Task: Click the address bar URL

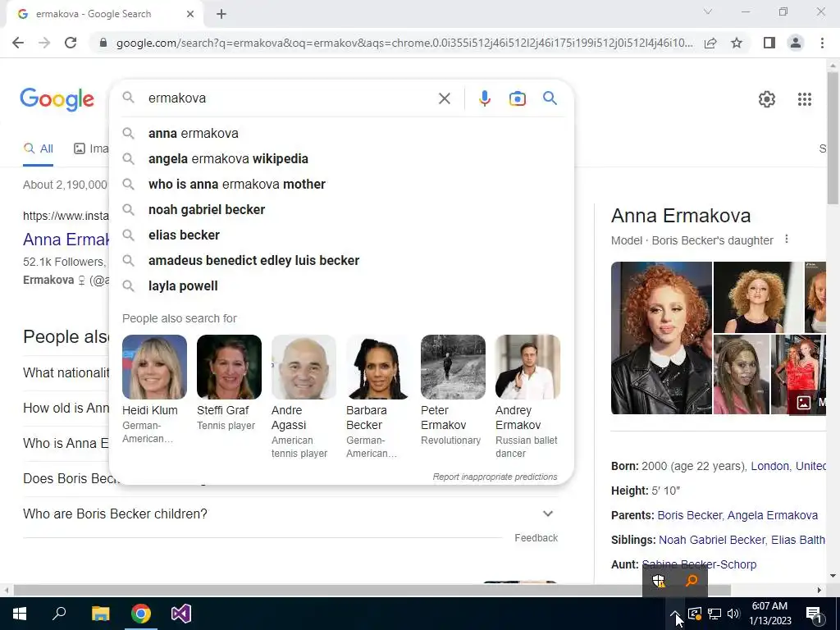Action: point(404,43)
